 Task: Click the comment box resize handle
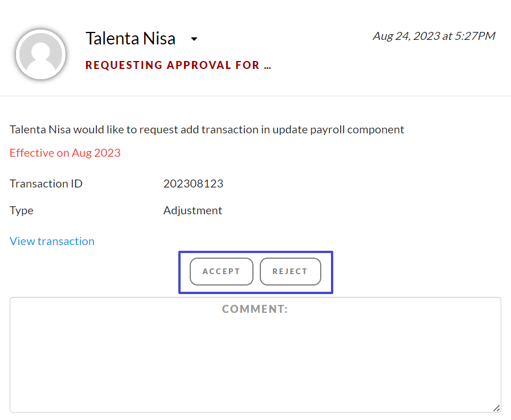[x=496, y=407]
